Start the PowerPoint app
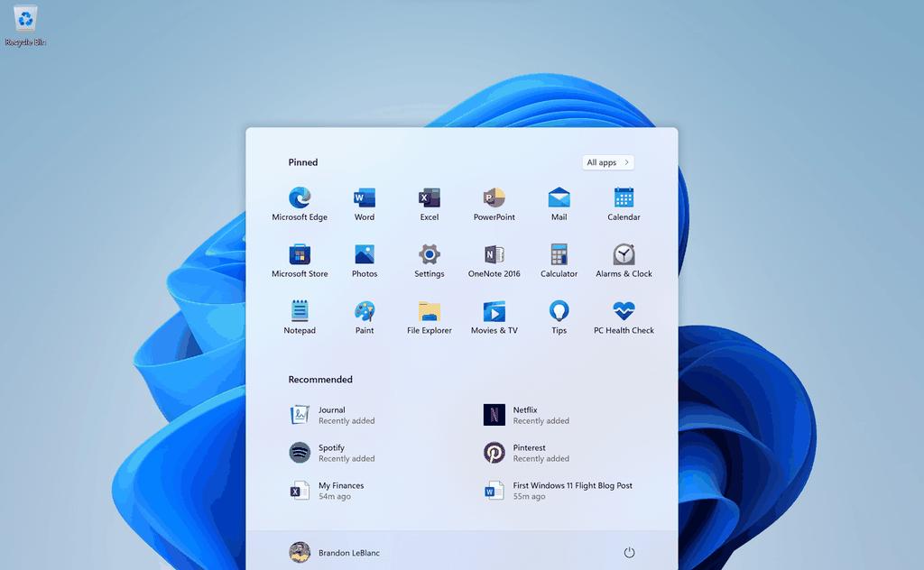The image size is (924, 570). (494, 203)
